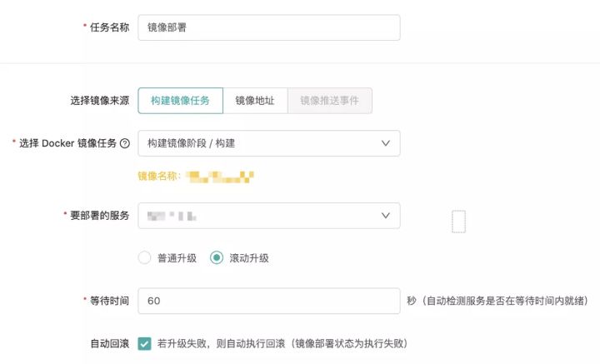Click the 任务名称 input field with 镜像部署
The width and height of the screenshot is (600, 364).
[x=268, y=27]
